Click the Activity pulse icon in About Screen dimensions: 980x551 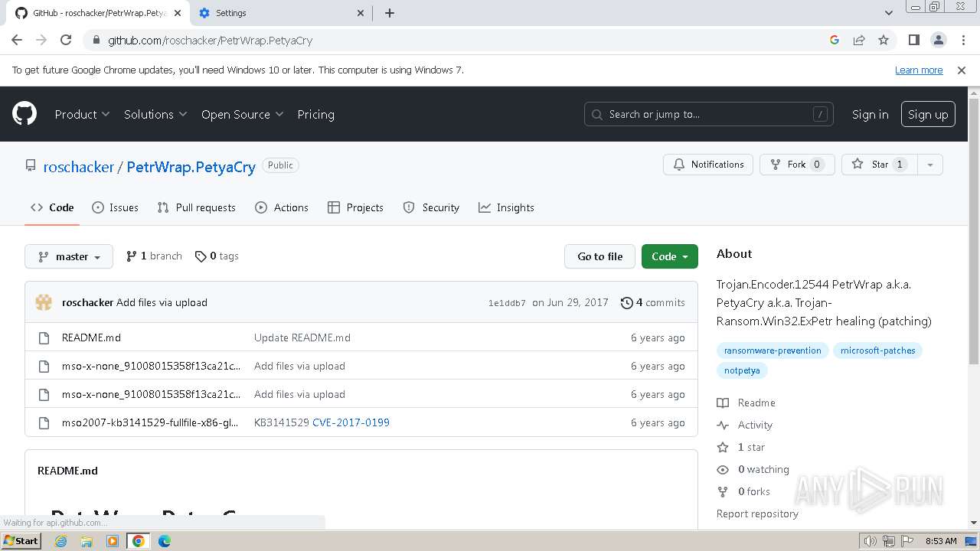coord(723,425)
